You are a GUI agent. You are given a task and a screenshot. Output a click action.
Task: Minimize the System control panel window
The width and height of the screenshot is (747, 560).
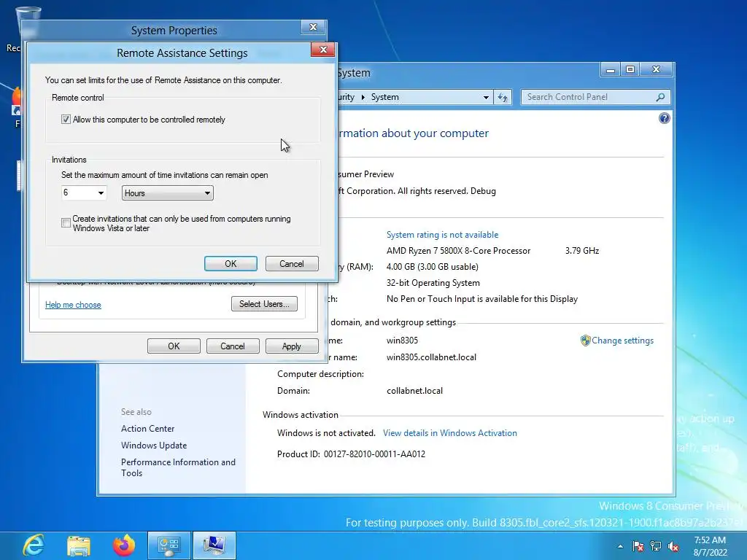pos(611,69)
